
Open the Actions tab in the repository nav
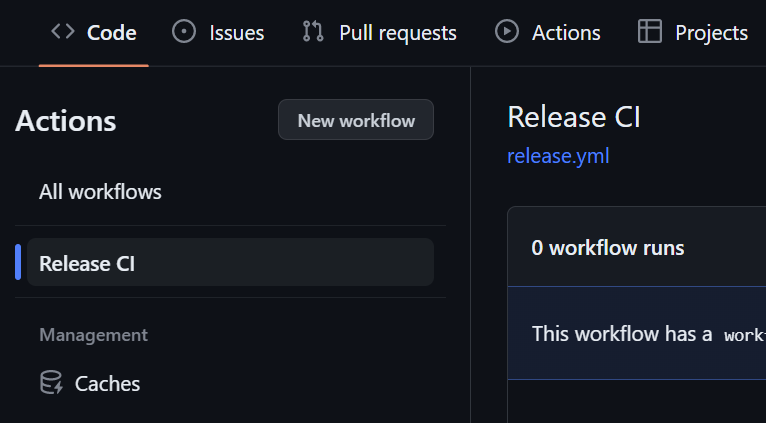(x=548, y=33)
